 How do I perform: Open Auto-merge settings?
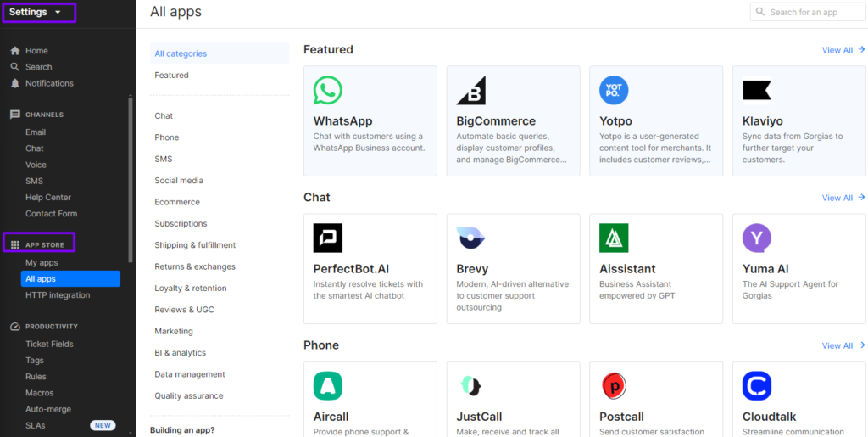pyautogui.click(x=48, y=409)
